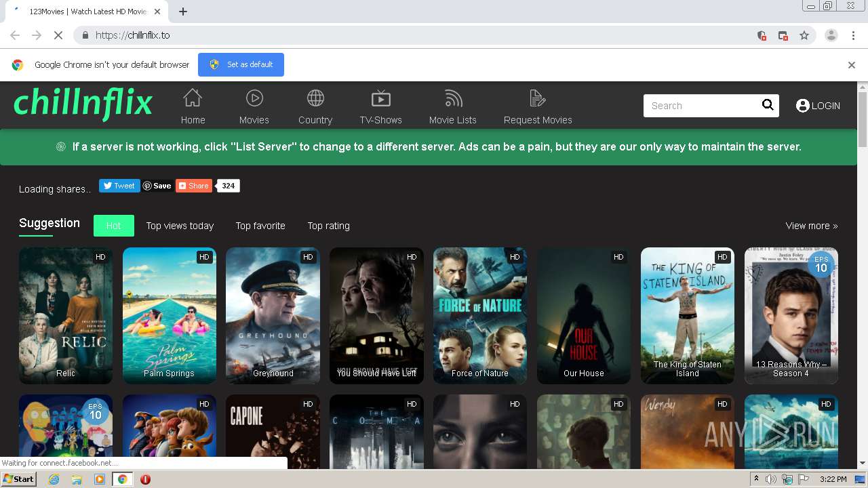
Task: Dismiss the default browser notification bar
Action: click(x=852, y=65)
